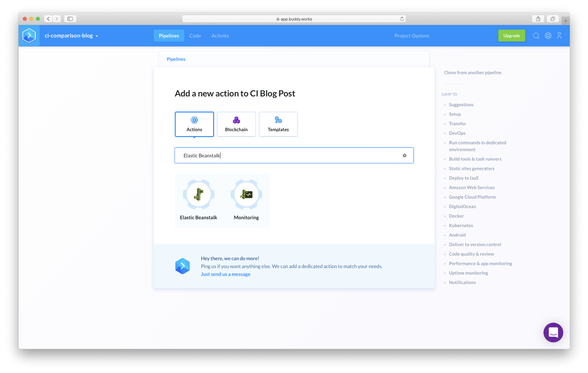Select the Actions category tab
Viewport: 588px width, 373px height.
click(x=195, y=124)
